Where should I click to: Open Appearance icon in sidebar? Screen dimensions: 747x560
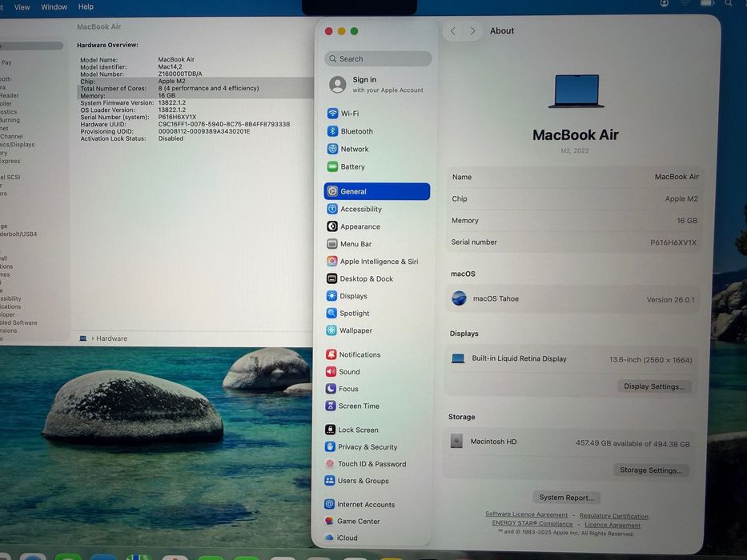coord(332,226)
